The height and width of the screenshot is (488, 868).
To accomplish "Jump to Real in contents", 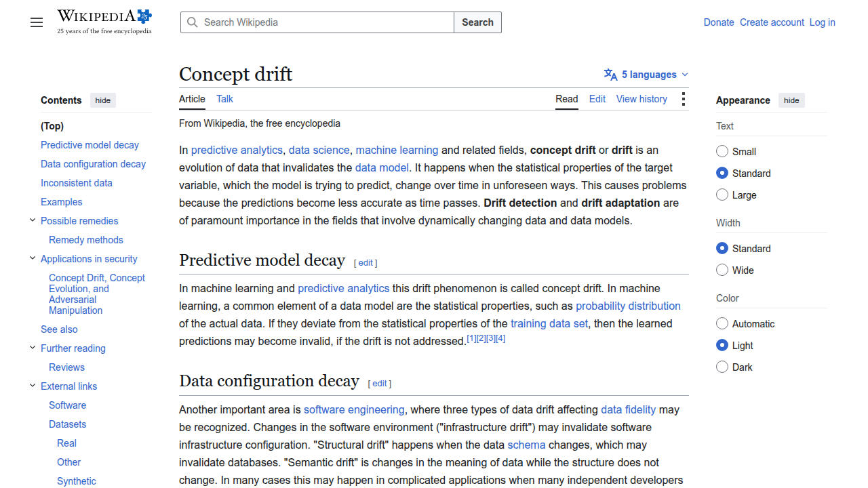I will [x=66, y=443].
